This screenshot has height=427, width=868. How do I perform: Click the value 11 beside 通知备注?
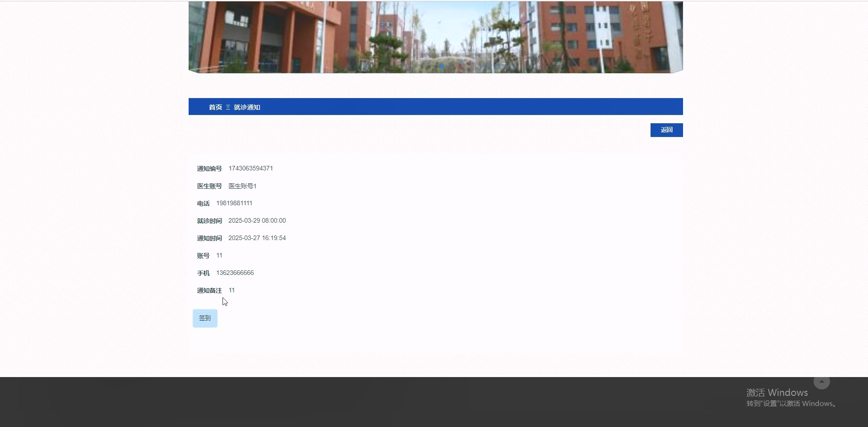[x=232, y=290]
